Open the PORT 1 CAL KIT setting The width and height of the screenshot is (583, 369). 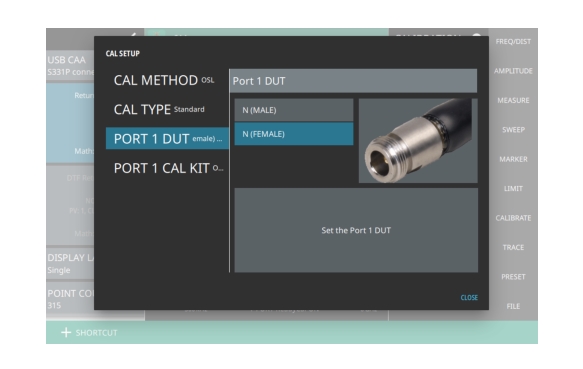tap(167, 168)
